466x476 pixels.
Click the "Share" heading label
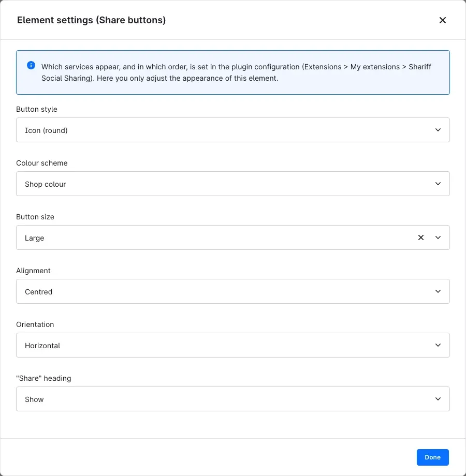click(43, 378)
